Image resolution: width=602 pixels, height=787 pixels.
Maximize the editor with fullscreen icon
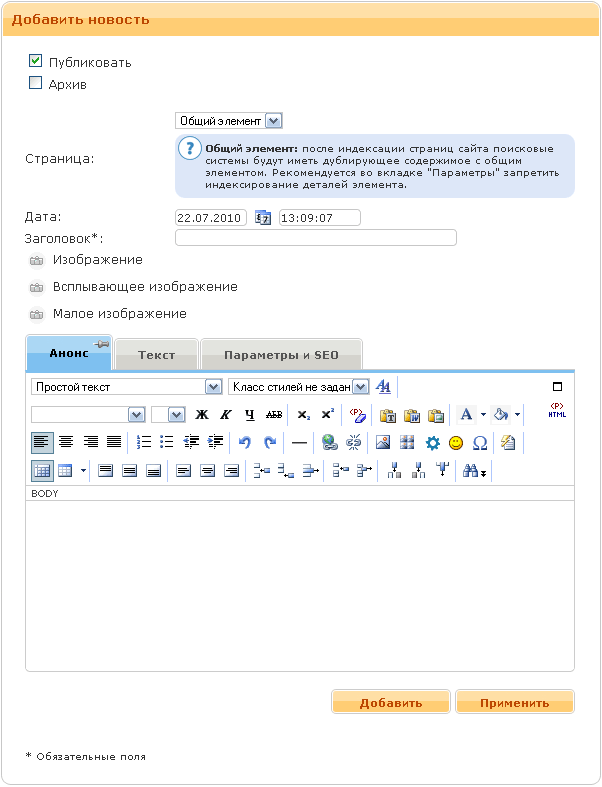557,387
